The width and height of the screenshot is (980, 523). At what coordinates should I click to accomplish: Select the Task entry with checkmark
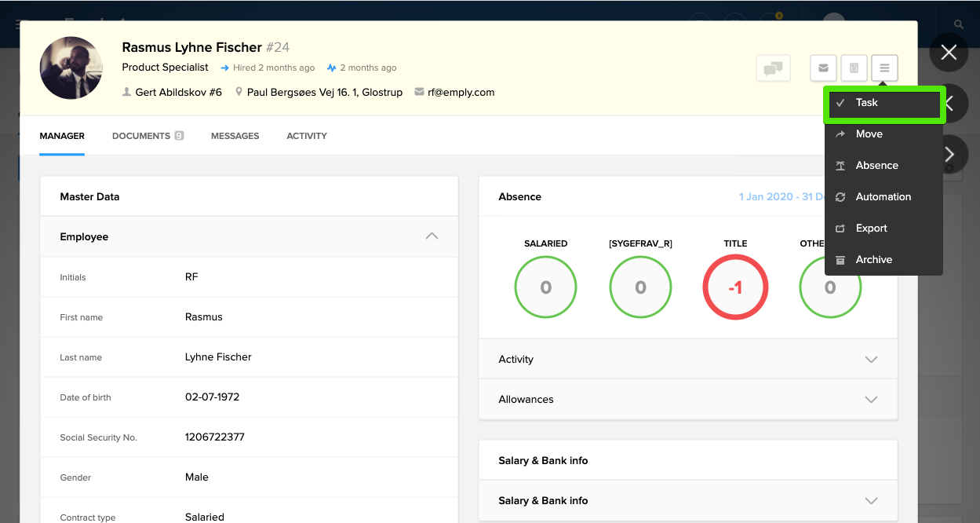pyautogui.click(x=865, y=102)
